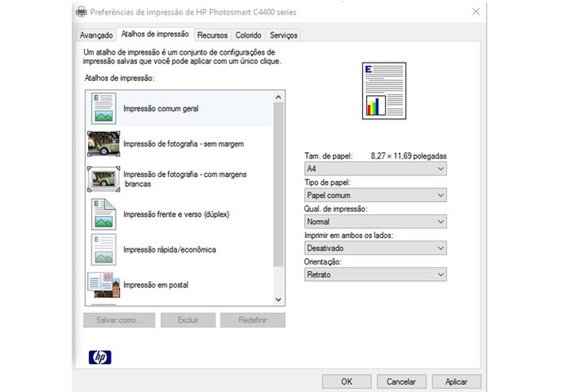Select the fast/economic printing icon
567x392 pixels.
(x=104, y=249)
